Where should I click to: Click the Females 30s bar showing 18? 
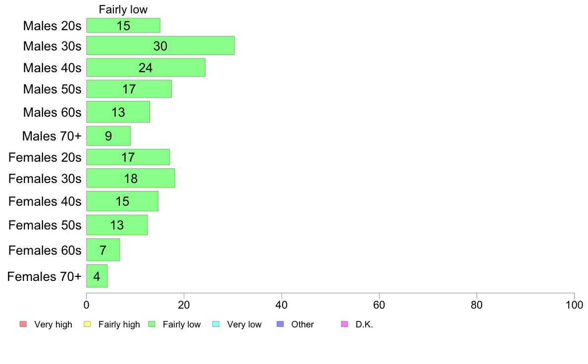(131, 178)
